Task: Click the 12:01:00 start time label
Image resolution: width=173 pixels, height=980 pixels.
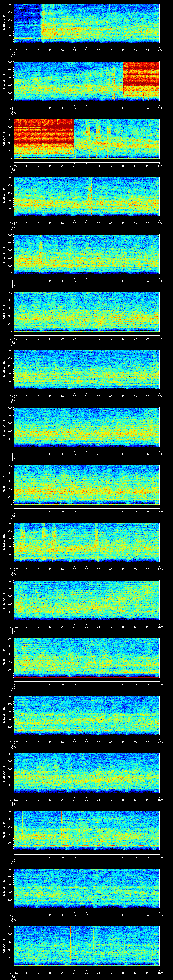Action: (x=13, y=50)
